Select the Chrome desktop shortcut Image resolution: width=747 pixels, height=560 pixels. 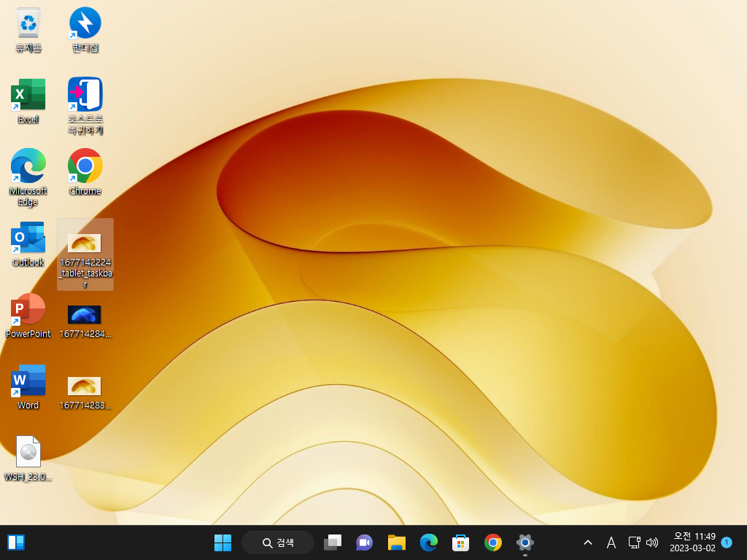click(85, 172)
